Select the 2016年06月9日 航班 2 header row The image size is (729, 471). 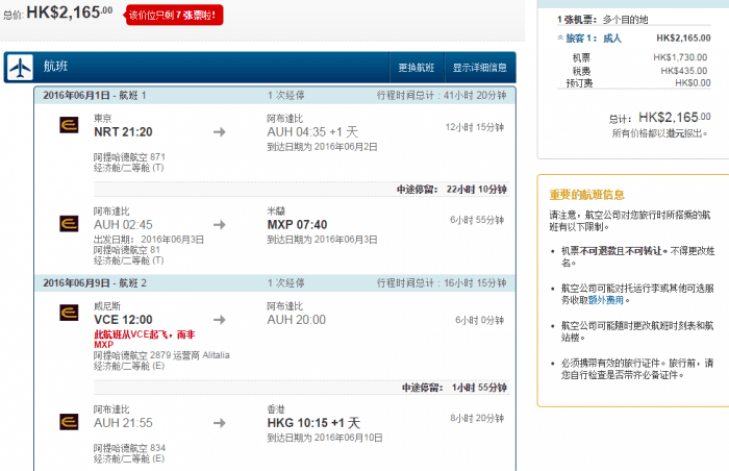pyautogui.click(x=274, y=283)
